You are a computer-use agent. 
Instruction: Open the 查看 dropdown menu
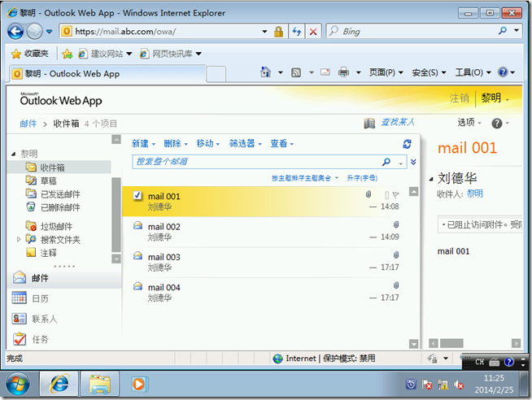point(282,144)
